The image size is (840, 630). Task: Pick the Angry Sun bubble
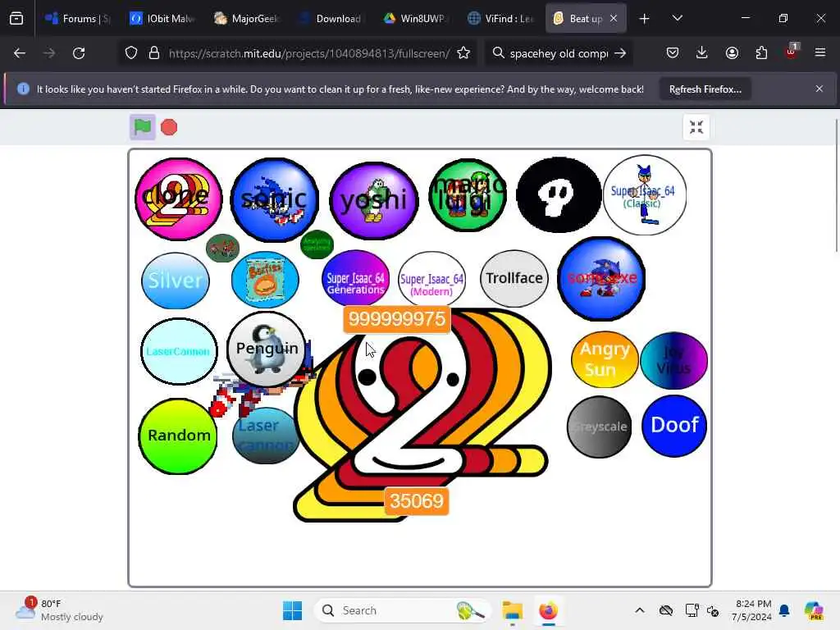click(x=605, y=359)
